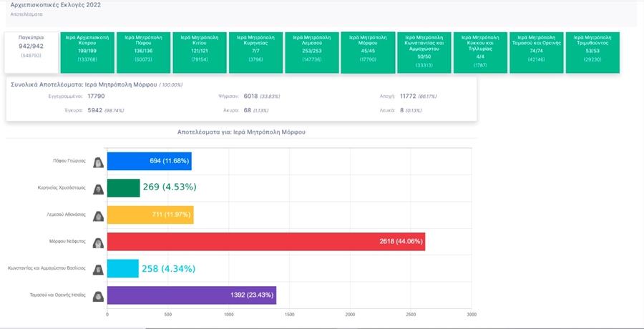644x329 pixels.
Task: Select the Παγκύπρια 942/942 tab
Action: (x=31, y=52)
